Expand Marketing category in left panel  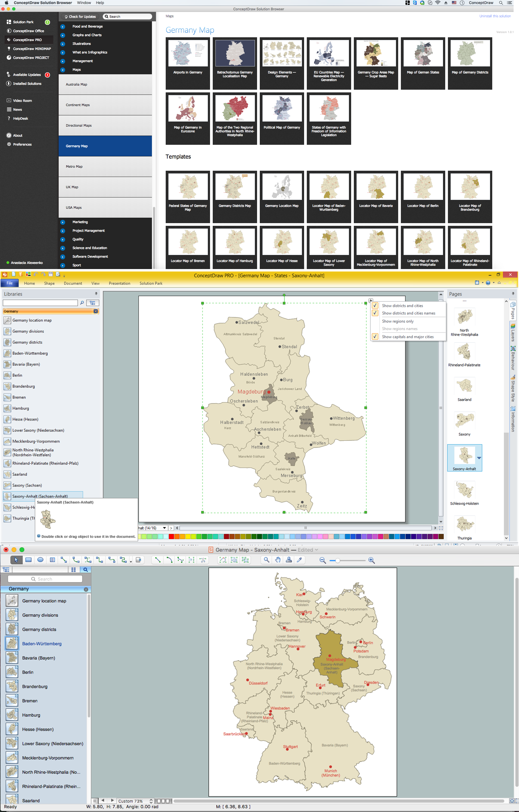coord(64,223)
